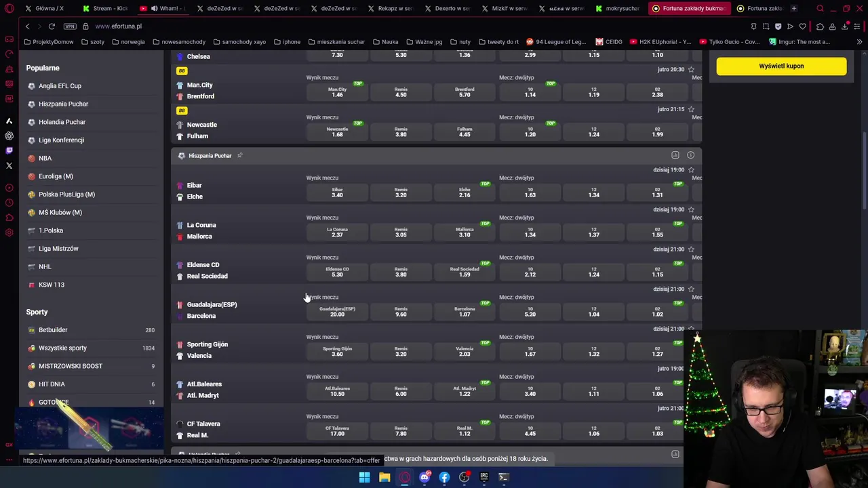Screen dimensions: 868x488
Task: Open X panel in Opera sidebar
Action: [x=9, y=165]
